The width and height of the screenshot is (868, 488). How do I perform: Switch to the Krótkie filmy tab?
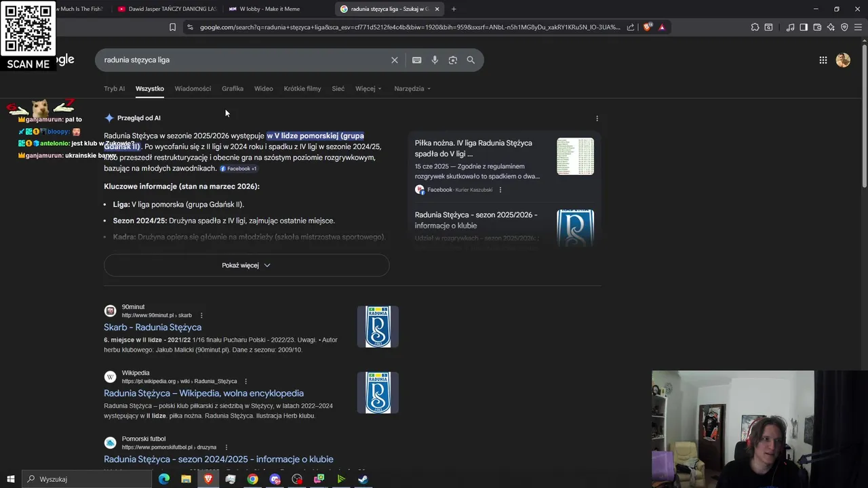(x=302, y=89)
